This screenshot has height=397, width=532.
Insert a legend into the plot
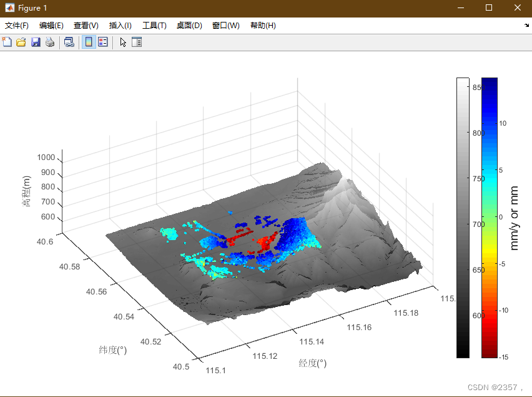[x=102, y=42]
